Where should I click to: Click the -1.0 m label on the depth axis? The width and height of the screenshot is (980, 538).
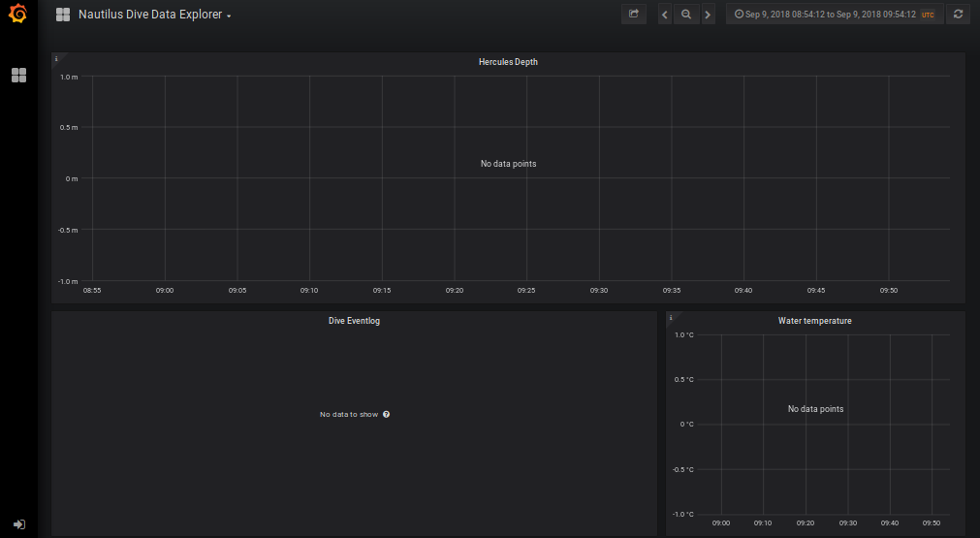(68, 281)
